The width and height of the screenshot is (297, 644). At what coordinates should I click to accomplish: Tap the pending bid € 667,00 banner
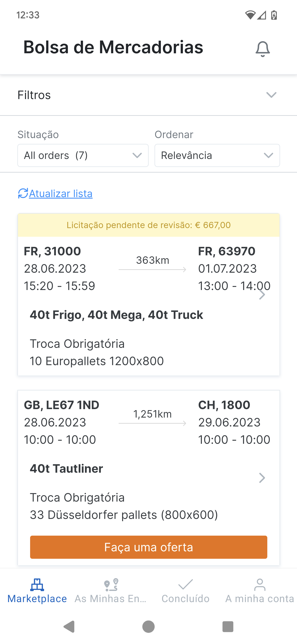pyautogui.click(x=149, y=225)
